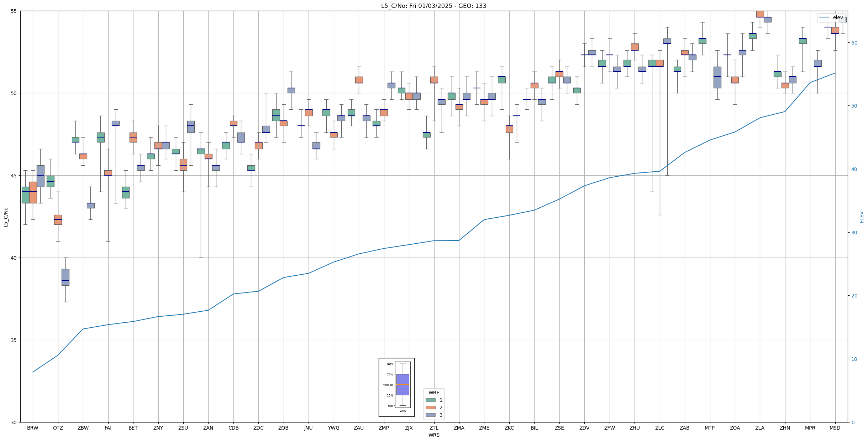The width and height of the screenshot is (868, 441).
Task: Select the ZAN x-axis tick label
Action: tap(208, 428)
